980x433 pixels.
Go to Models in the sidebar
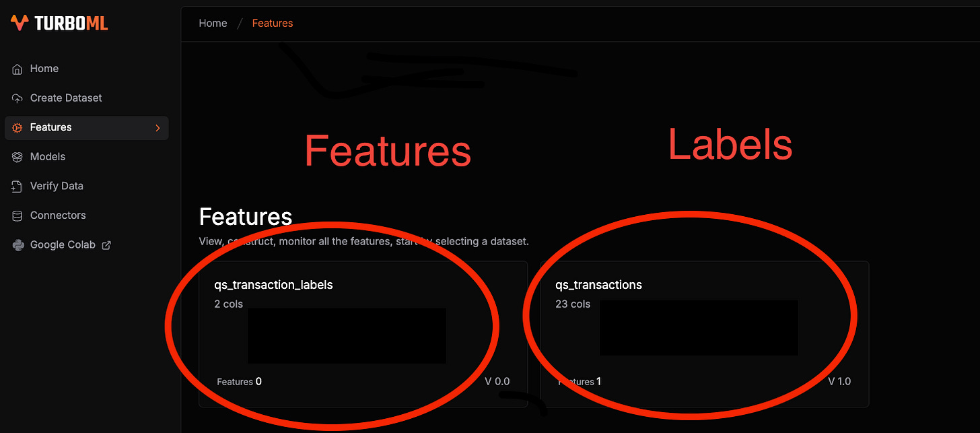tap(86, 157)
